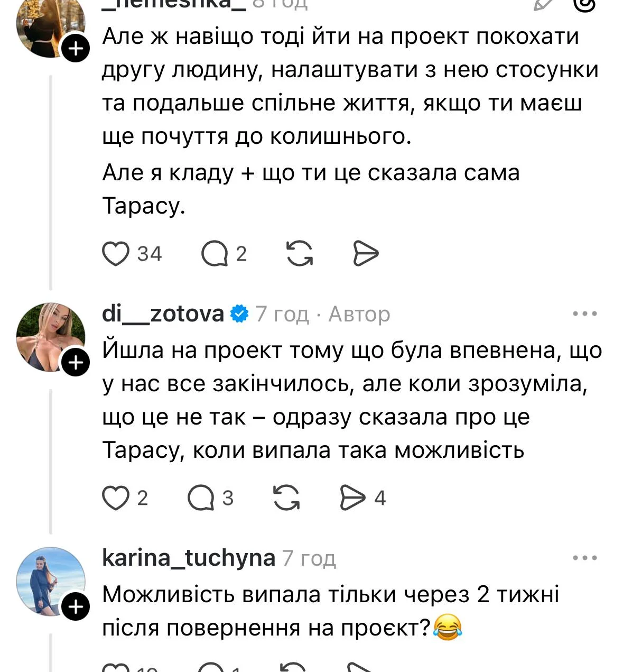623x672 pixels.
Task: Toggle follow on di__zotova with the plus badge
Action: click(76, 363)
